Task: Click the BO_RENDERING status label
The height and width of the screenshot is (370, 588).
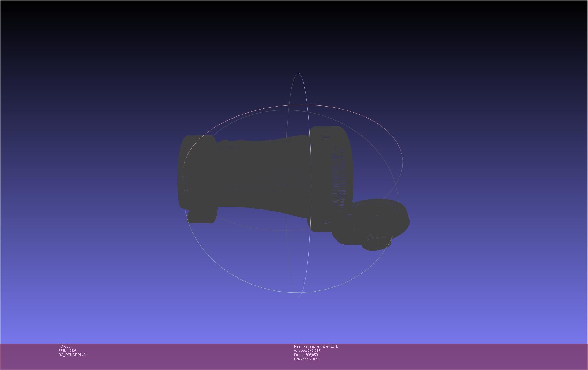Action: (72, 355)
